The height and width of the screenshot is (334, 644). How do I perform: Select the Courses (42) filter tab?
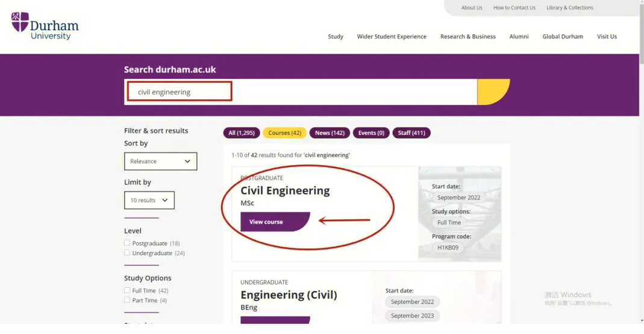point(284,133)
